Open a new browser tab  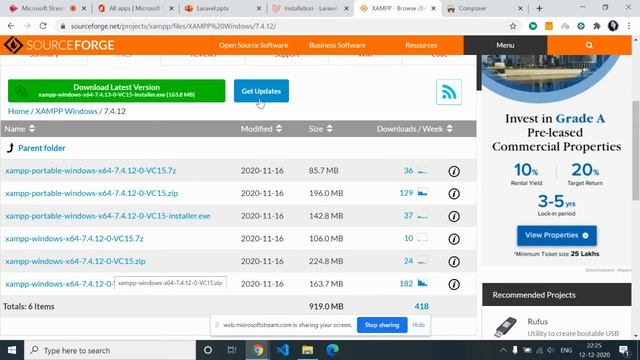pyautogui.click(x=539, y=9)
